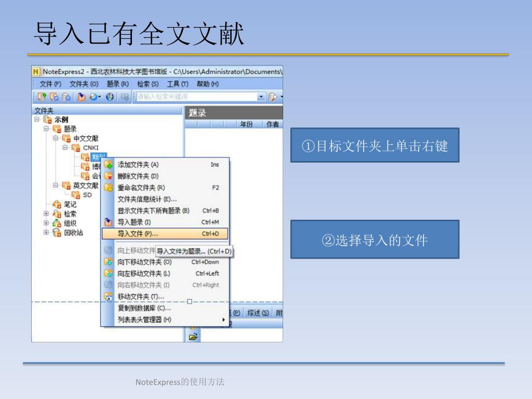Open the 列表表头管理器 submenu arrow
The image size is (532, 399).
pos(223,320)
